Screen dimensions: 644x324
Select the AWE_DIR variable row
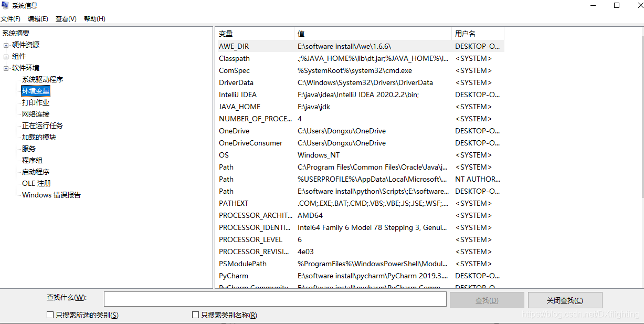[361, 46]
